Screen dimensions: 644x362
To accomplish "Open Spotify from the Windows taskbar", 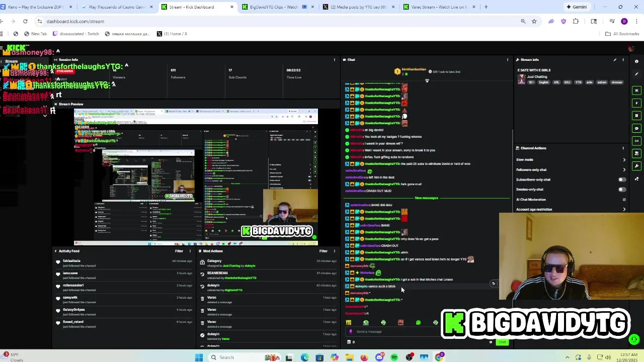I will click(394, 357).
